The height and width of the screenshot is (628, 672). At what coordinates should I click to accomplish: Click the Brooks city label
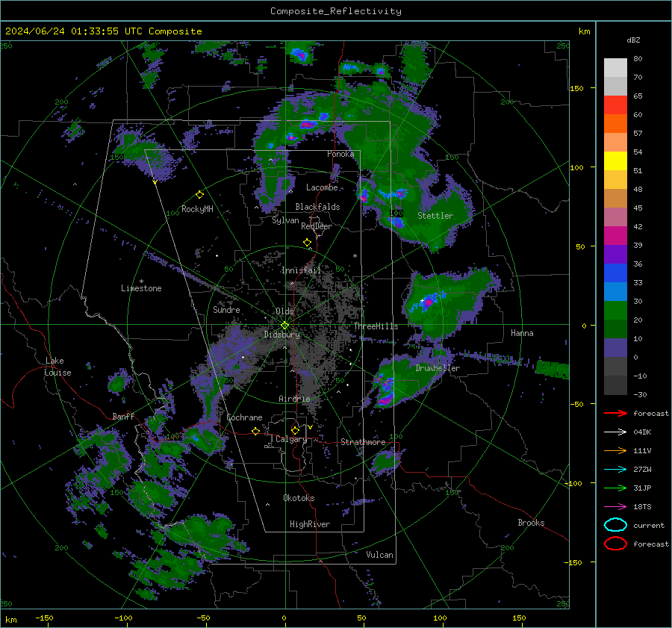point(531,523)
